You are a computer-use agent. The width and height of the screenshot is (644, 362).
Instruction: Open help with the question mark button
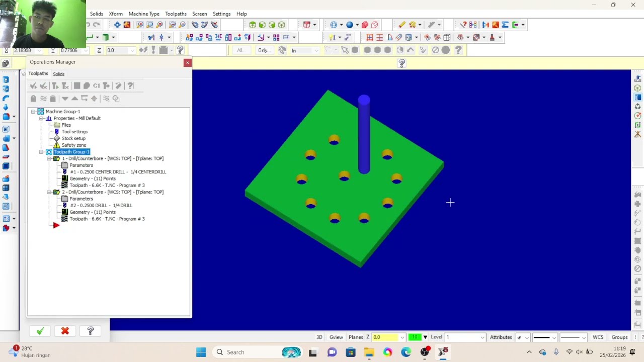[x=91, y=331]
